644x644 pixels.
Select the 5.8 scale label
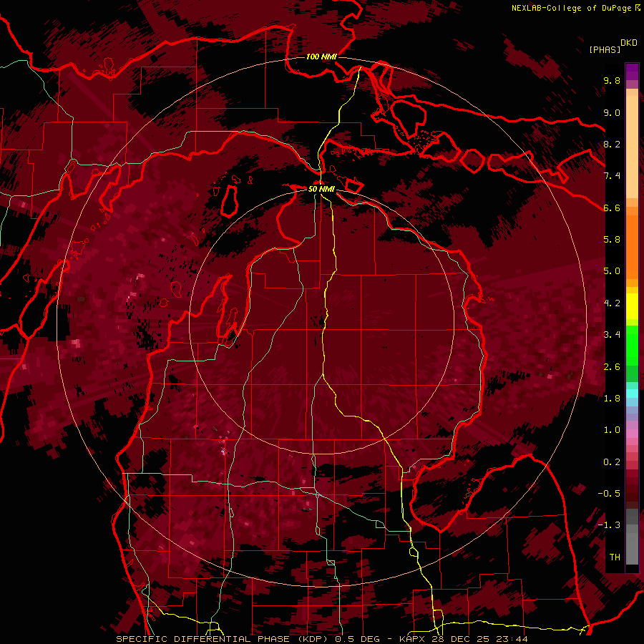click(x=612, y=240)
